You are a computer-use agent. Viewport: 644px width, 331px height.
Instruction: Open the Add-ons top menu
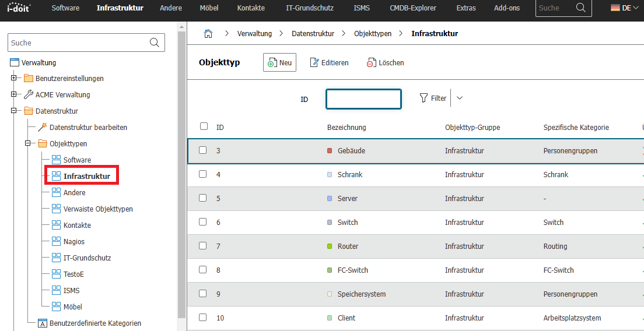coord(506,8)
